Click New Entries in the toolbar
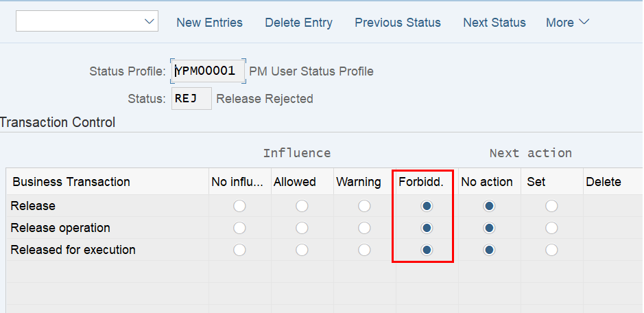 [209, 22]
